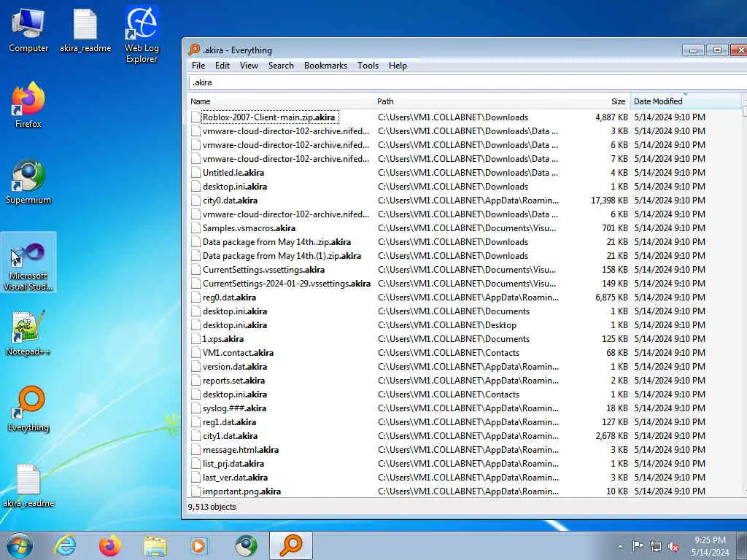Open Windows Media Player from taskbar

199,545
